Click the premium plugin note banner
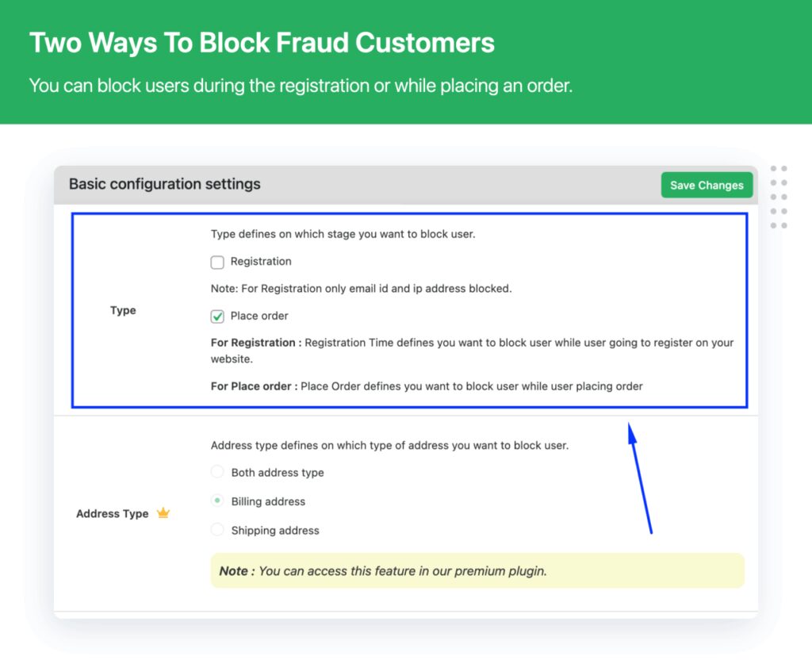The width and height of the screenshot is (812, 660). (x=477, y=571)
